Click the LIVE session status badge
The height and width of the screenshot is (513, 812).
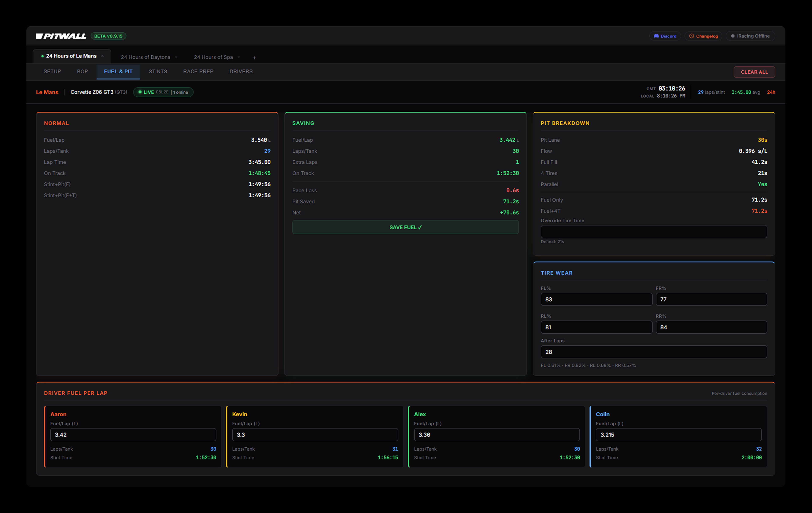[163, 92]
